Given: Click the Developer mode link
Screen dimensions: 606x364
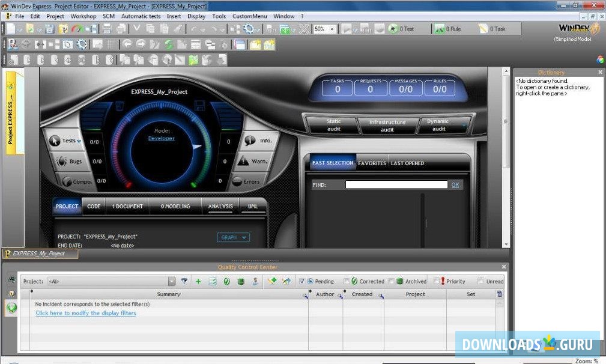Looking at the screenshot, I should pos(162,139).
